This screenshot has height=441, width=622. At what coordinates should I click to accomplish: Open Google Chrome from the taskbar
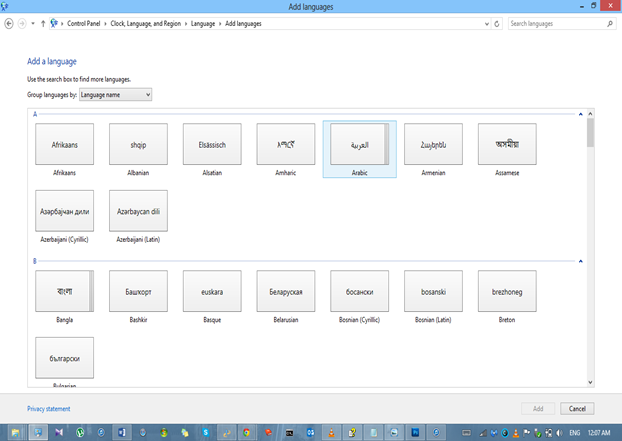(247, 433)
